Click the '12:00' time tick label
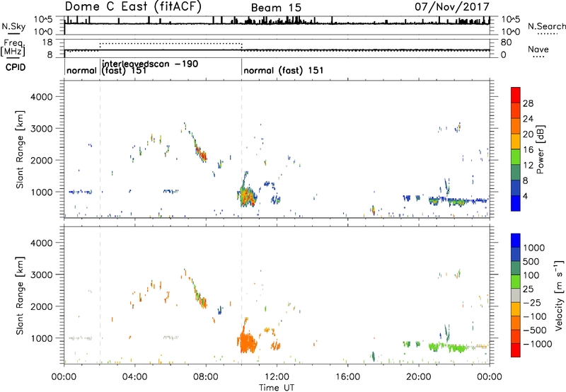This screenshot has width=566, height=392. (277, 377)
